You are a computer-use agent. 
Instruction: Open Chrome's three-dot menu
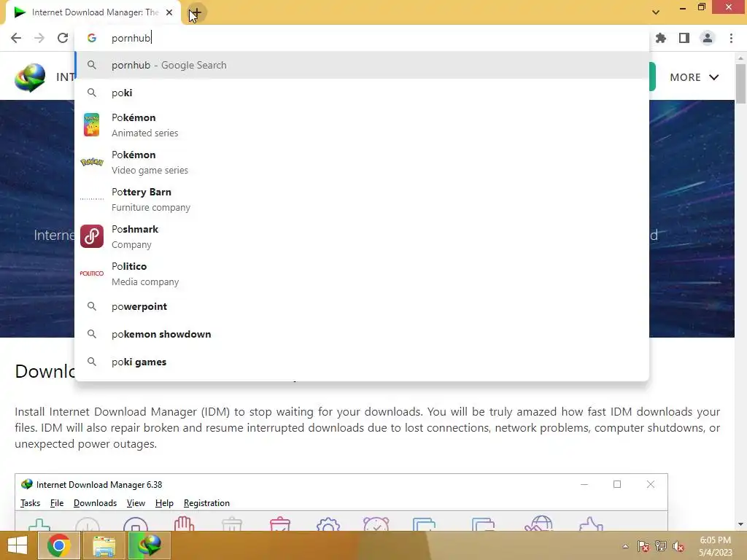point(731,38)
